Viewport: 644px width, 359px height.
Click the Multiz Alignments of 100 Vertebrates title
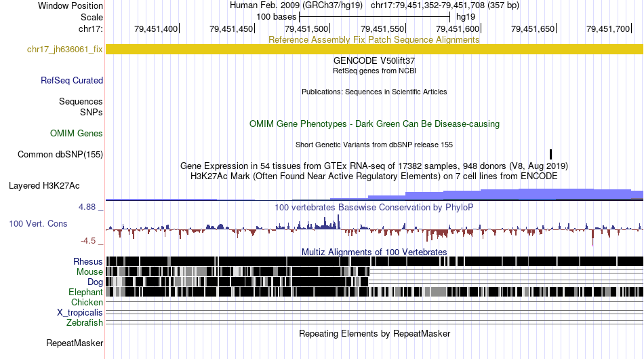tap(374, 252)
